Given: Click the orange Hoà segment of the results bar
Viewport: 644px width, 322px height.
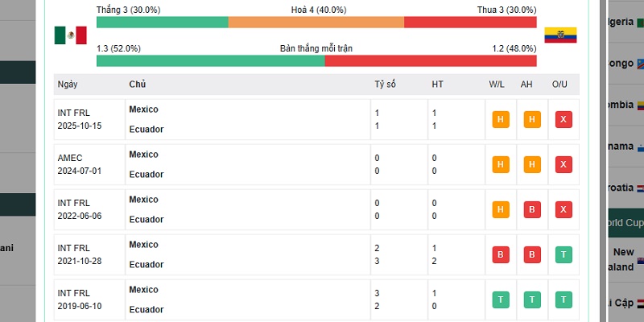Looking at the screenshot, I should click(x=316, y=23).
